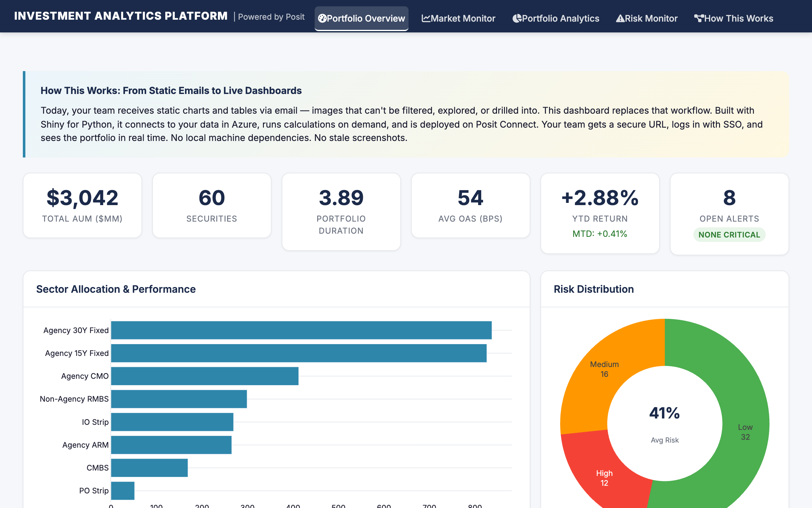This screenshot has width=812, height=508.
Task: Click the Portfolio Overview gauge icon
Action: tap(322, 18)
